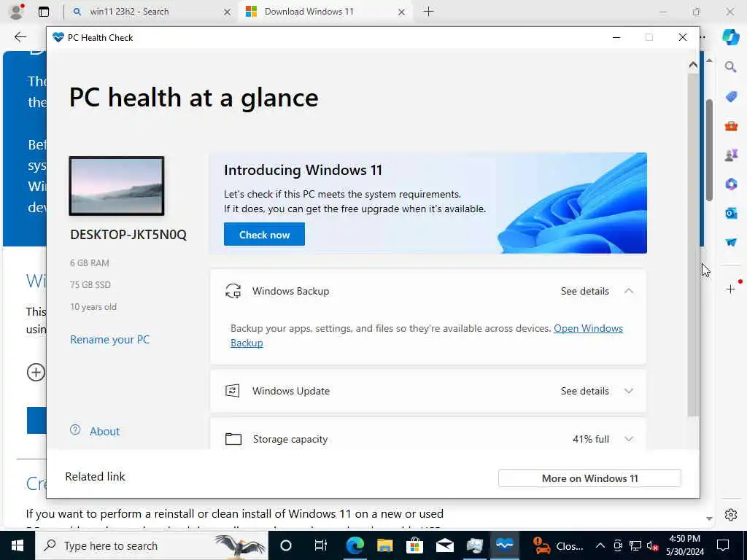This screenshot has height=560, width=747.
Task: Go back in the Edge browser
Action: (x=20, y=37)
